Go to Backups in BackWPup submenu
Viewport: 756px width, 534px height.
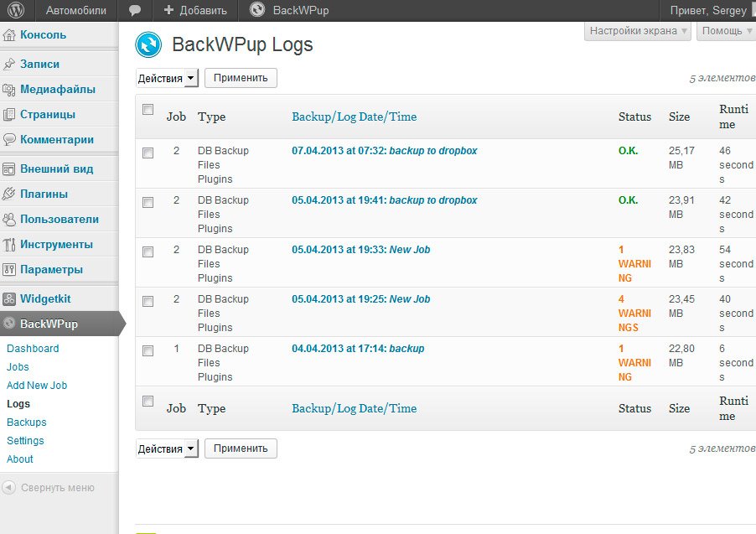(x=27, y=423)
